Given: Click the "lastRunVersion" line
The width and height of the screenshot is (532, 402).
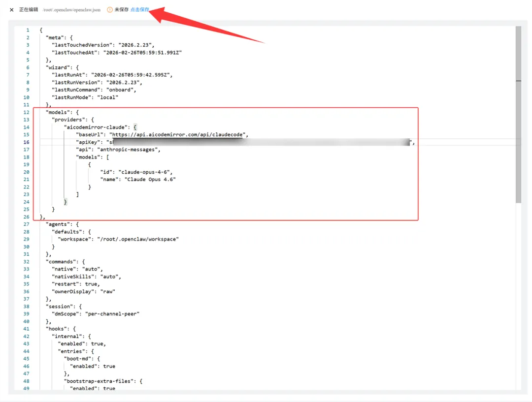Looking at the screenshot, I should coord(97,82).
